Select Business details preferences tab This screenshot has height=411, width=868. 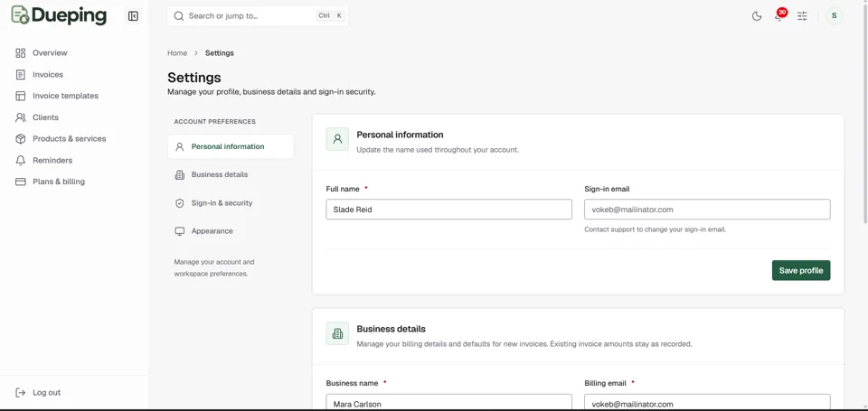pyautogui.click(x=231, y=175)
